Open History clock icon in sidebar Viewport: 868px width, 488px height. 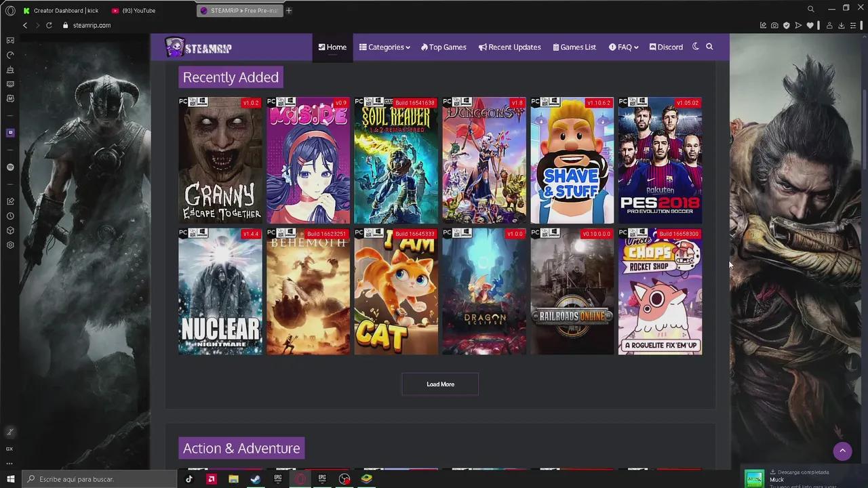click(10, 216)
